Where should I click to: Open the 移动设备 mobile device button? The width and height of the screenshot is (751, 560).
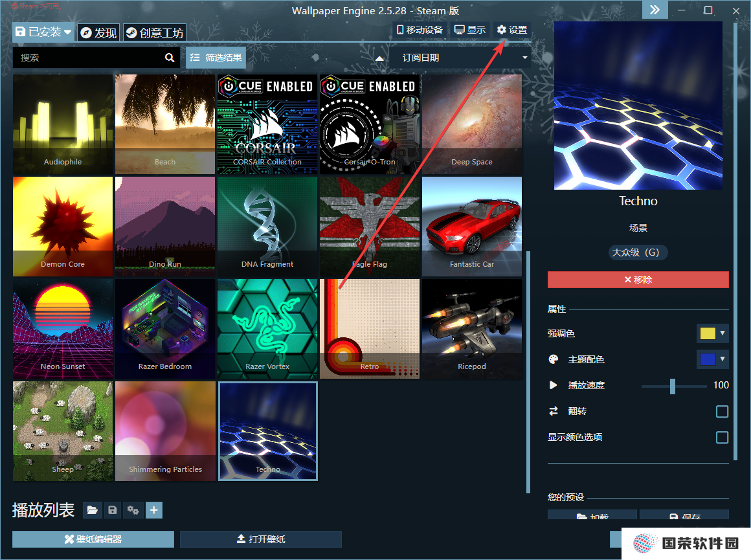(x=420, y=30)
